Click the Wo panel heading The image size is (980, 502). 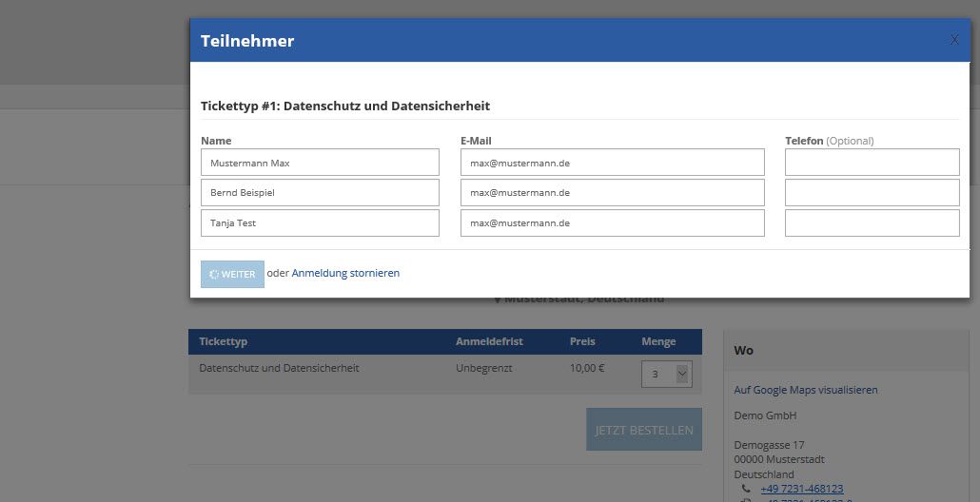point(743,350)
